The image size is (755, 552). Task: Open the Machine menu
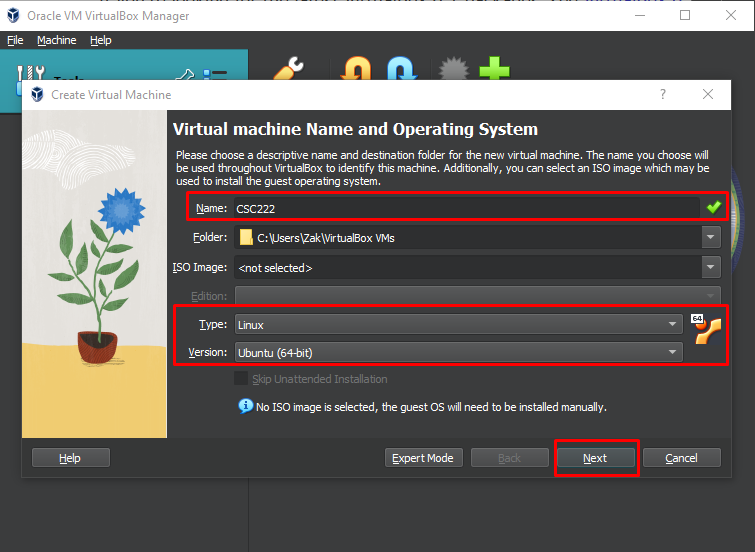[56, 40]
